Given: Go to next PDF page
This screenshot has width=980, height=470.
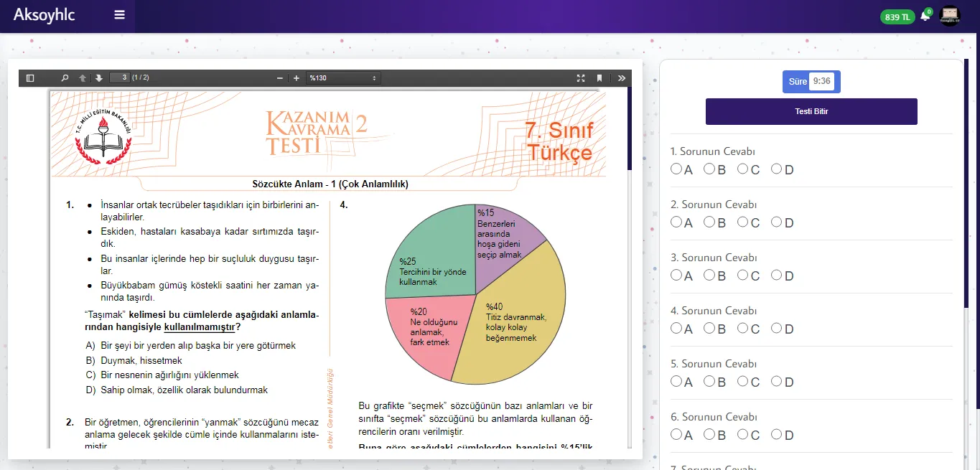Looking at the screenshot, I should coord(99,77).
